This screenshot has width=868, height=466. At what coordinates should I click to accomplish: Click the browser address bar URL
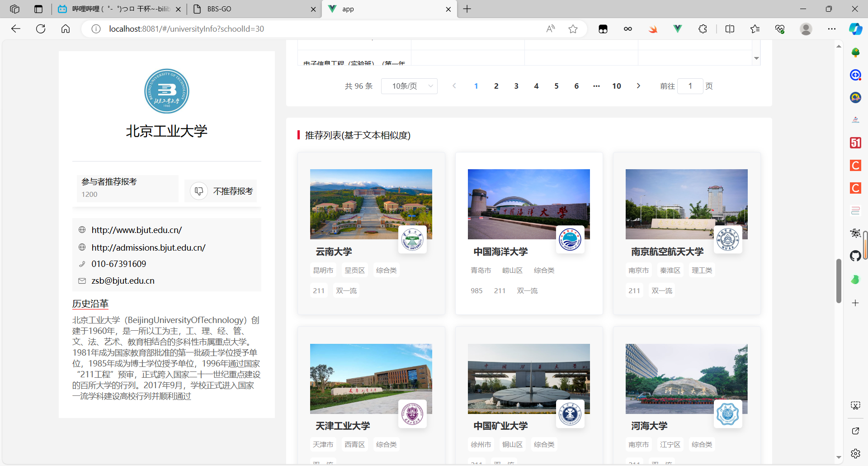186,29
